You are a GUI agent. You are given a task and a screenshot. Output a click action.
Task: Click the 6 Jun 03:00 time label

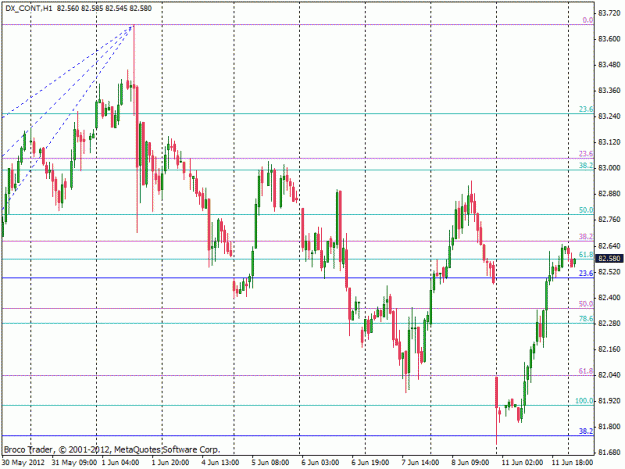click(x=320, y=462)
